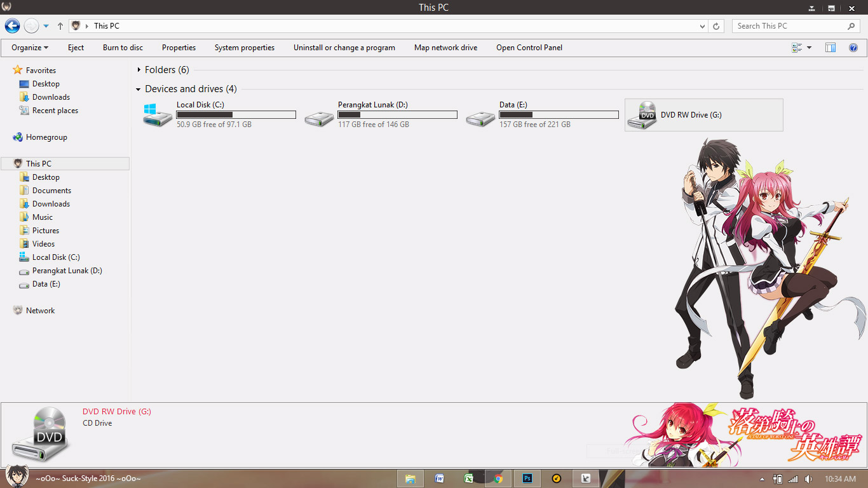Viewport: 868px width, 488px height.
Task: Open Microsoft Excel from the taskbar
Action: (x=469, y=478)
